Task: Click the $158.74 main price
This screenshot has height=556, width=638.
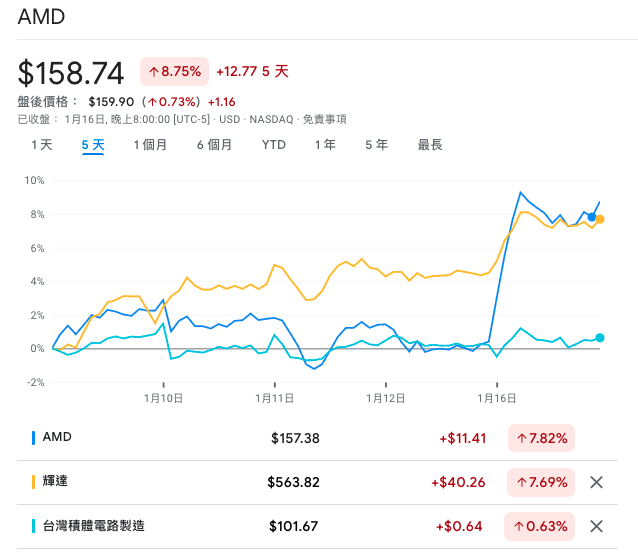Action: click(71, 73)
